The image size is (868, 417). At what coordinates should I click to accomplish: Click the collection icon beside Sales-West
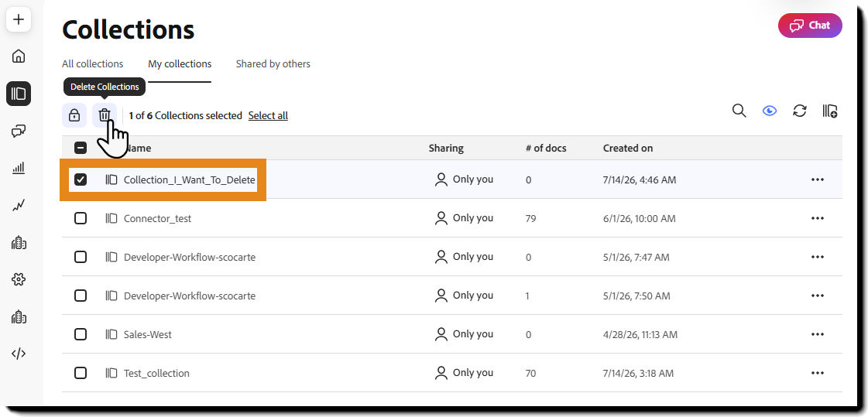[x=112, y=334]
